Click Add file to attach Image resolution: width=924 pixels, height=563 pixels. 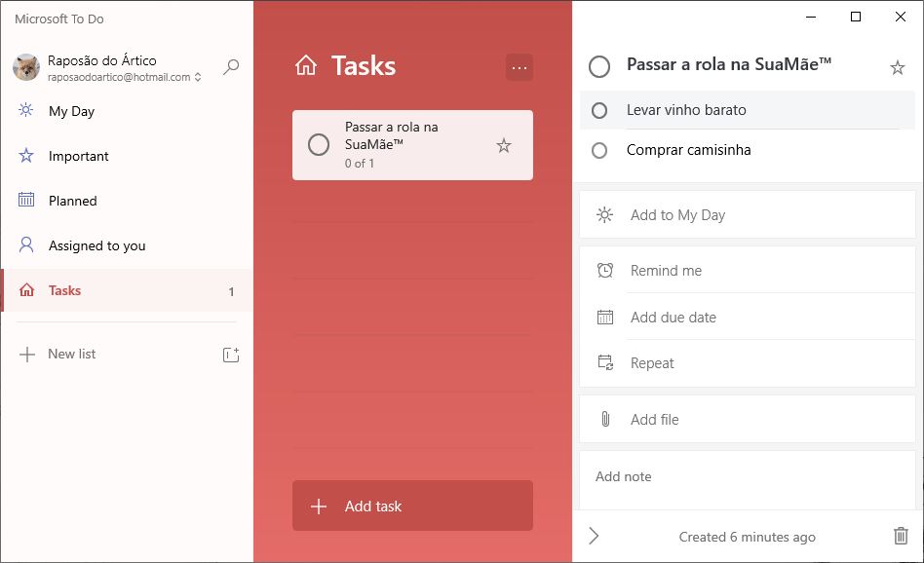(748, 419)
